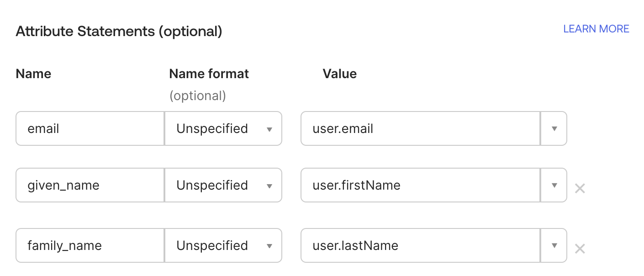Select the family_name name field

(90, 246)
